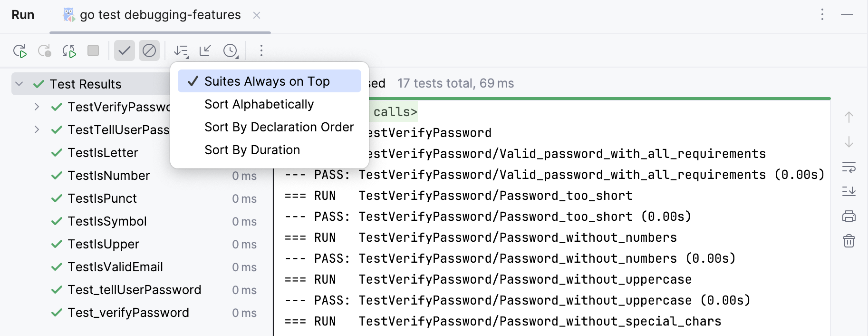
Task: Select the go test debugging-features tab
Action: 160,15
